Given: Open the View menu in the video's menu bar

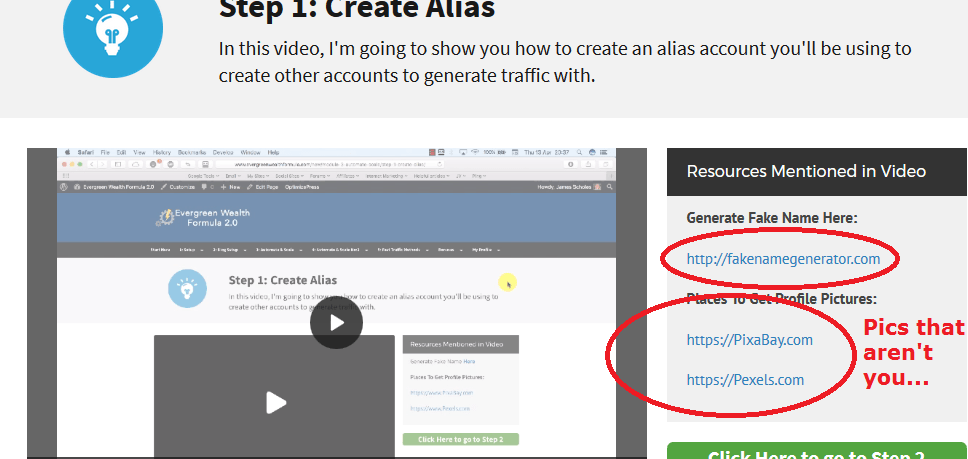Looking at the screenshot, I should tap(140, 152).
